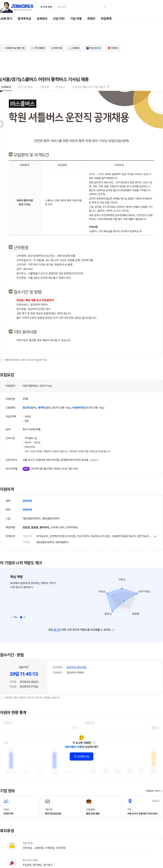Screen dimensions: 163x868
Task: Switch to the 기업정보 tab
Action: coord(44,87)
